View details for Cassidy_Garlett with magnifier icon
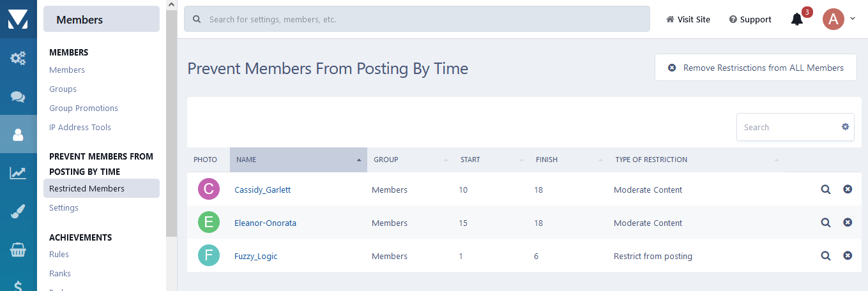868x291 pixels. 826,190
